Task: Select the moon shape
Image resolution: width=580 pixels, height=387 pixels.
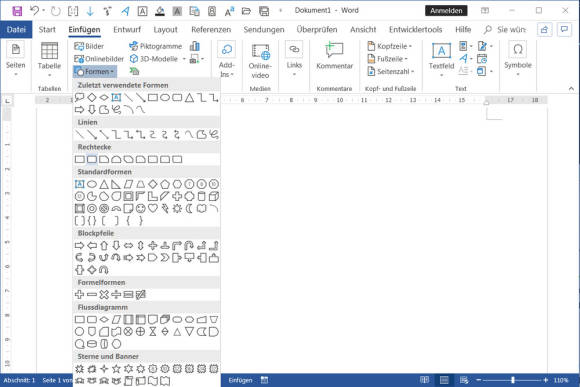Action: pos(189,208)
